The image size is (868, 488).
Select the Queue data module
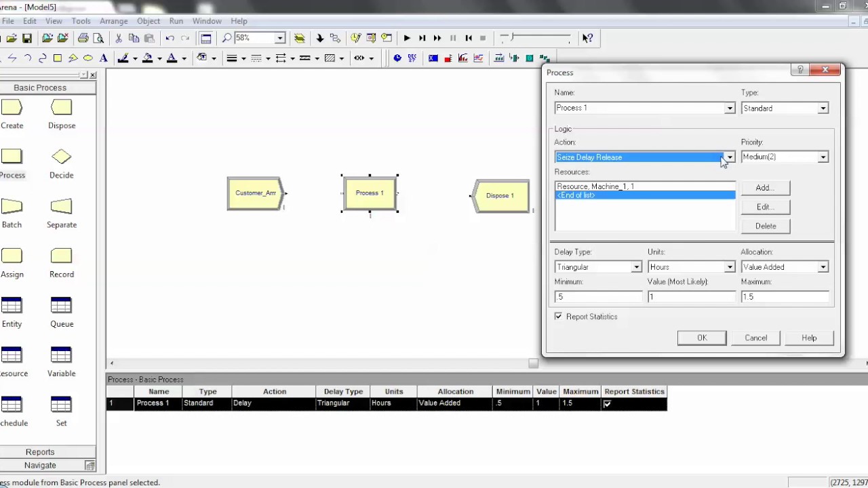(x=61, y=312)
